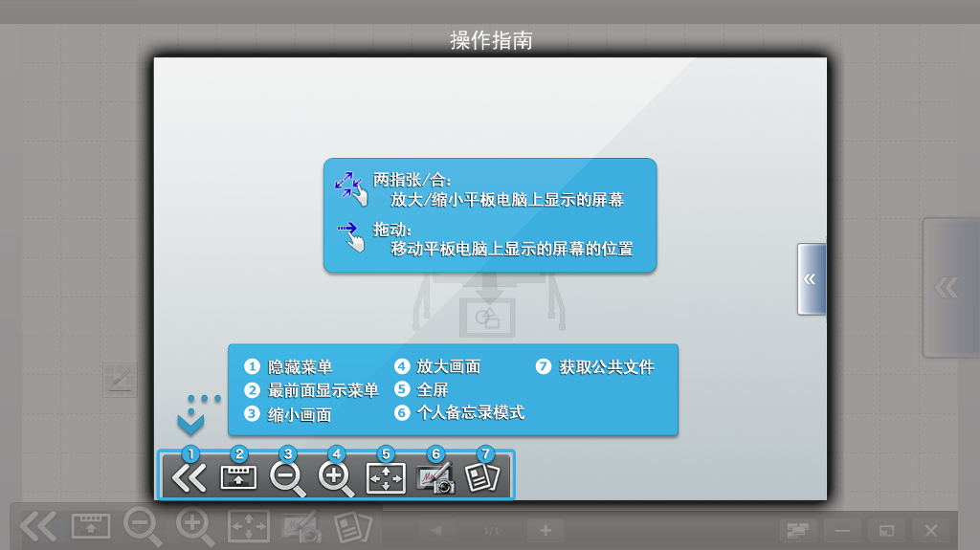
Task: Click zoom out magnifier in highlighted guide toolbar
Action: click(x=287, y=477)
